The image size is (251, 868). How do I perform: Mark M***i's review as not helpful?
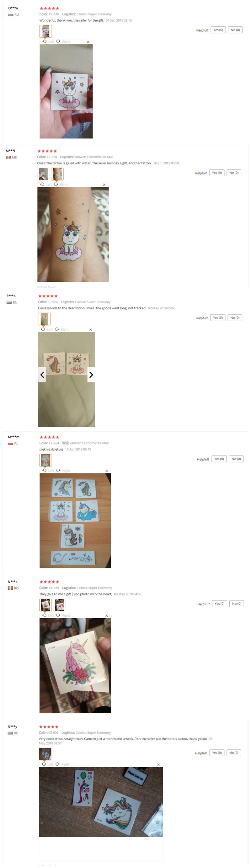[234, 173]
